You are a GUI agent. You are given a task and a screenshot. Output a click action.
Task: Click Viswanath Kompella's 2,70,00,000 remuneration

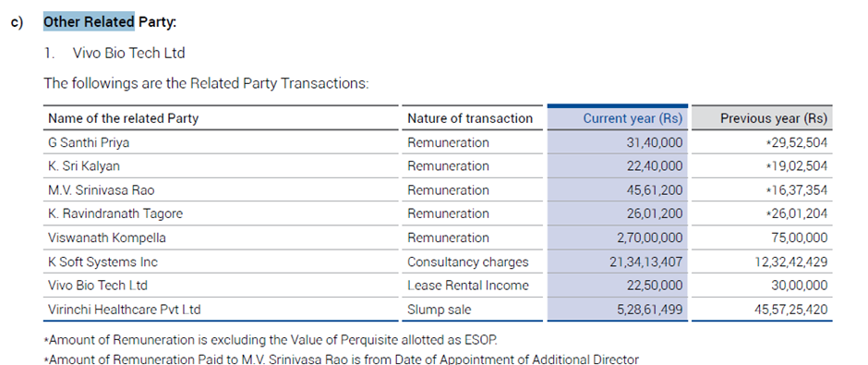tap(650, 238)
